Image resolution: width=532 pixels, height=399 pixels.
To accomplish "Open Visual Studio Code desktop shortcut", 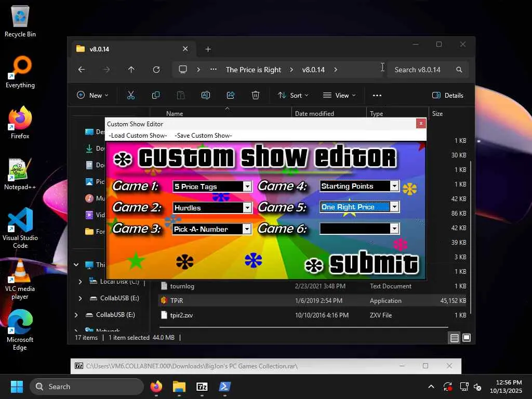I will (x=20, y=228).
